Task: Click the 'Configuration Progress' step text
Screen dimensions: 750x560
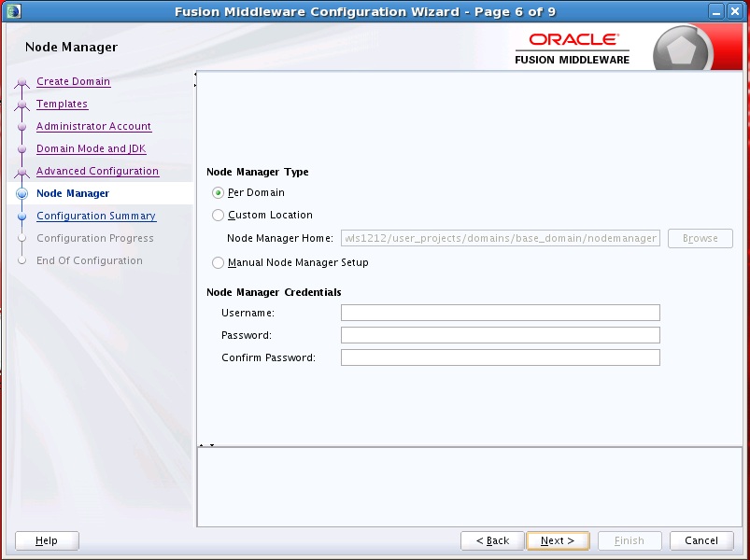Action: [95, 238]
